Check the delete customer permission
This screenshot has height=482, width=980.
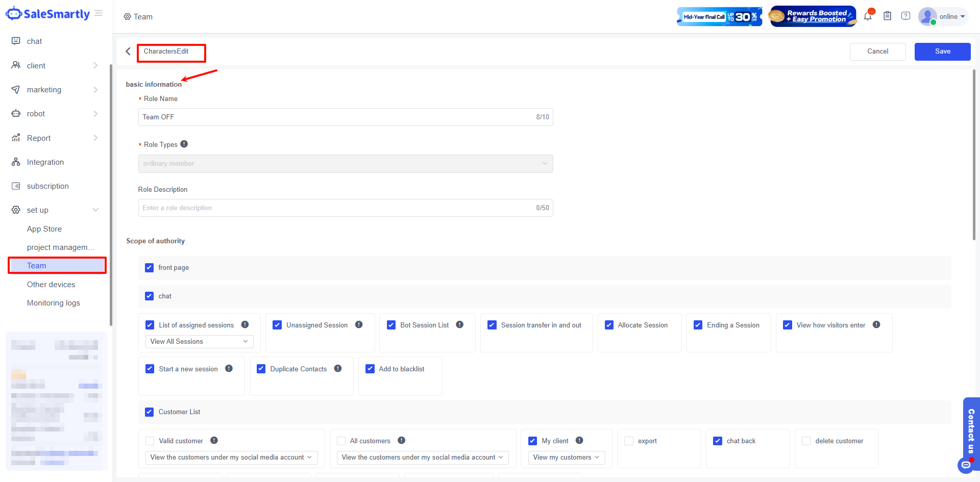pyautogui.click(x=806, y=441)
